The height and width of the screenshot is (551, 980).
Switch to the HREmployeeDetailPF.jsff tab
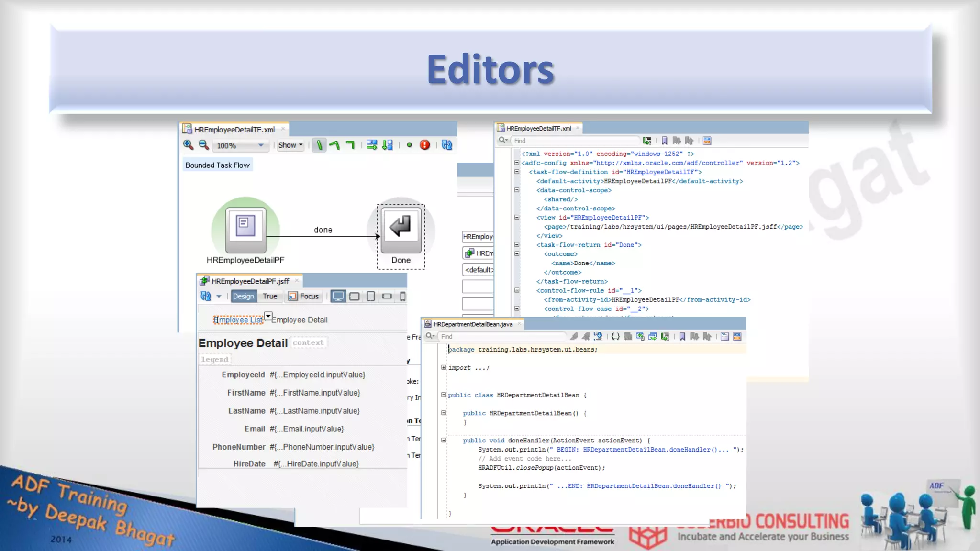[x=250, y=281]
